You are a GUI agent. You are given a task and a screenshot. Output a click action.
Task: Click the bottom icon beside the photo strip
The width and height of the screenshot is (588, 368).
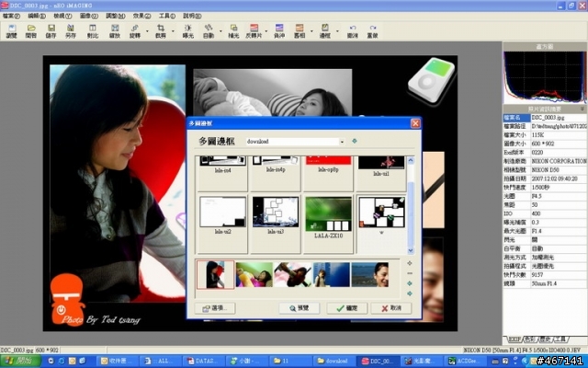410,293
